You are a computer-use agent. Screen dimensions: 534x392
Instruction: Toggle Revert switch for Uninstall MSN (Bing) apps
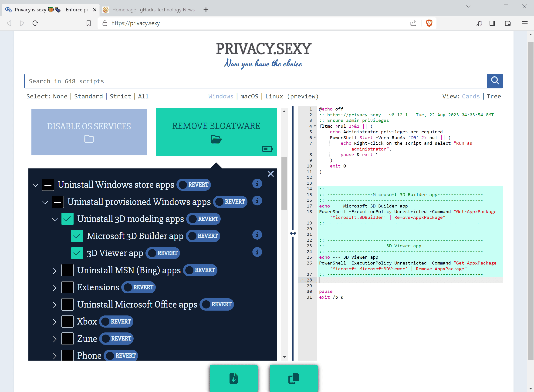coord(200,270)
